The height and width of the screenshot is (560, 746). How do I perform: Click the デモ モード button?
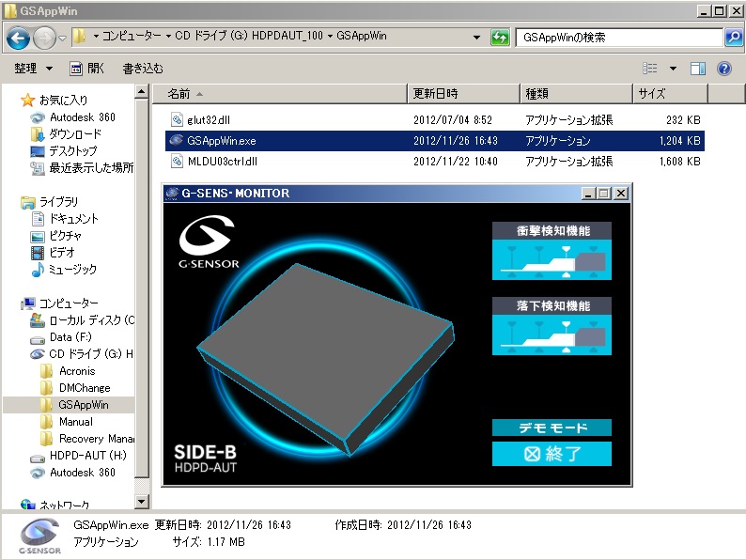pos(552,428)
